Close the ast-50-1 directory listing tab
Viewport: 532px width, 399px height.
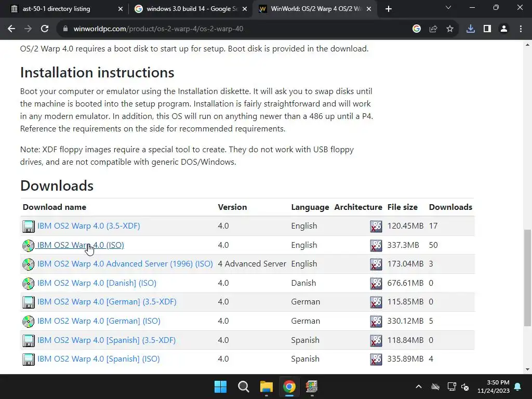pyautogui.click(x=121, y=9)
